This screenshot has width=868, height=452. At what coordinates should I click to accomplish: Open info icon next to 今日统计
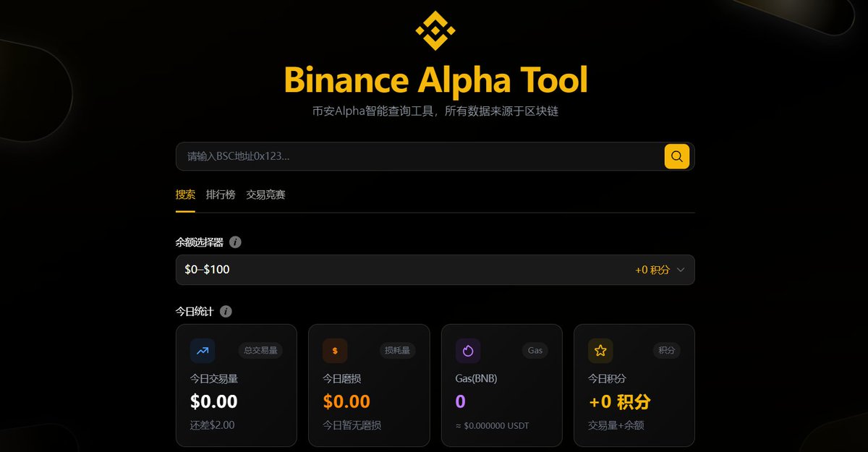coord(226,312)
